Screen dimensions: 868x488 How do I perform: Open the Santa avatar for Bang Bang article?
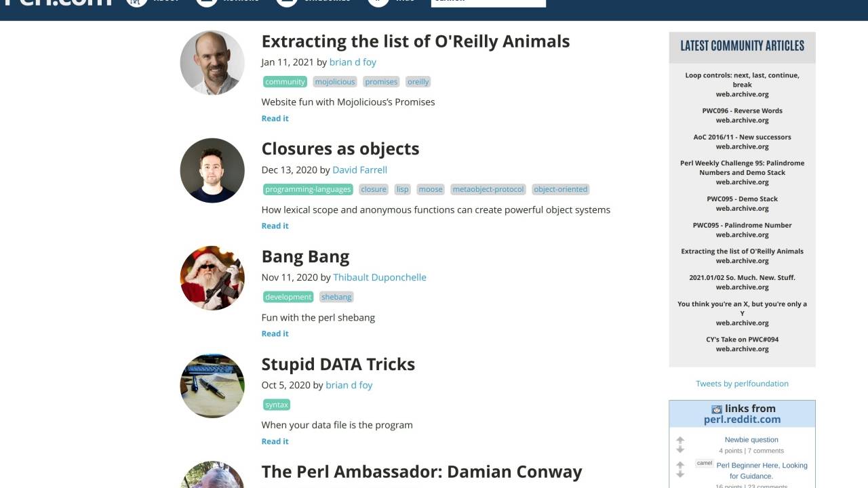click(x=212, y=278)
